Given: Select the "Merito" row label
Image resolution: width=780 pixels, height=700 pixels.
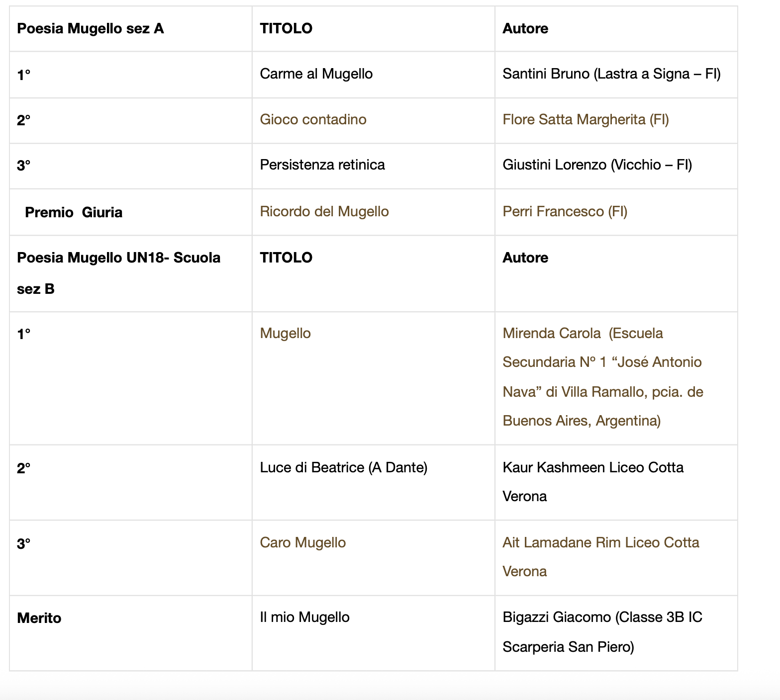Looking at the screenshot, I should (x=39, y=618).
